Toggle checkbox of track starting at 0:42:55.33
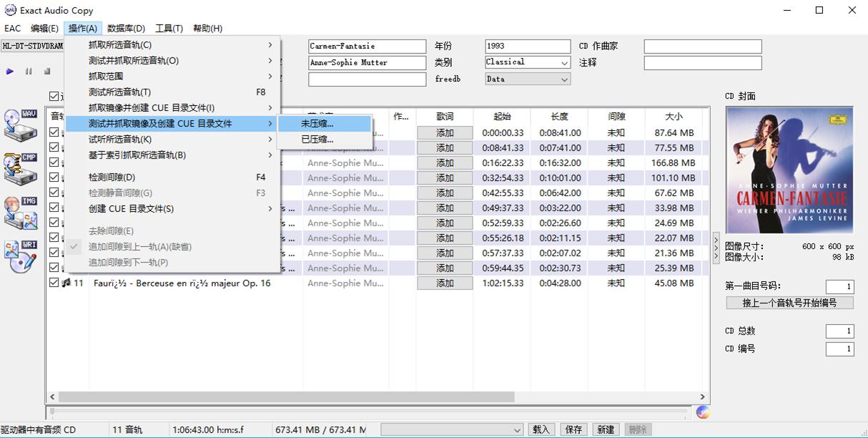868x438 pixels. [x=54, y=193]
